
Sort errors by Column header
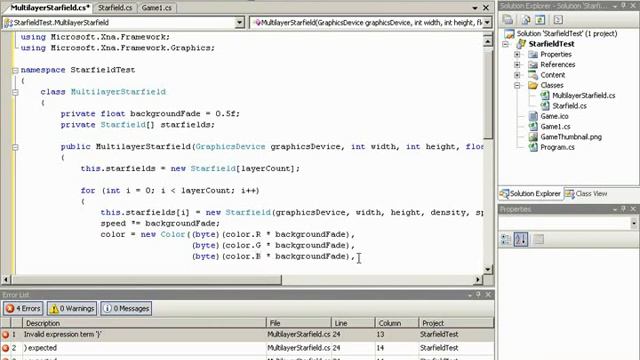397,323
